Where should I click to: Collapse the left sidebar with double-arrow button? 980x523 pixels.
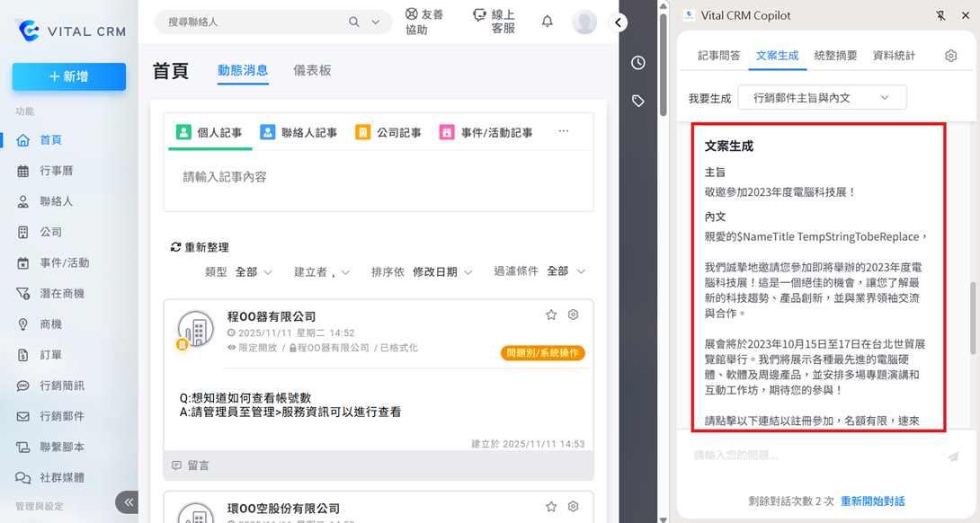click(129, 501)
